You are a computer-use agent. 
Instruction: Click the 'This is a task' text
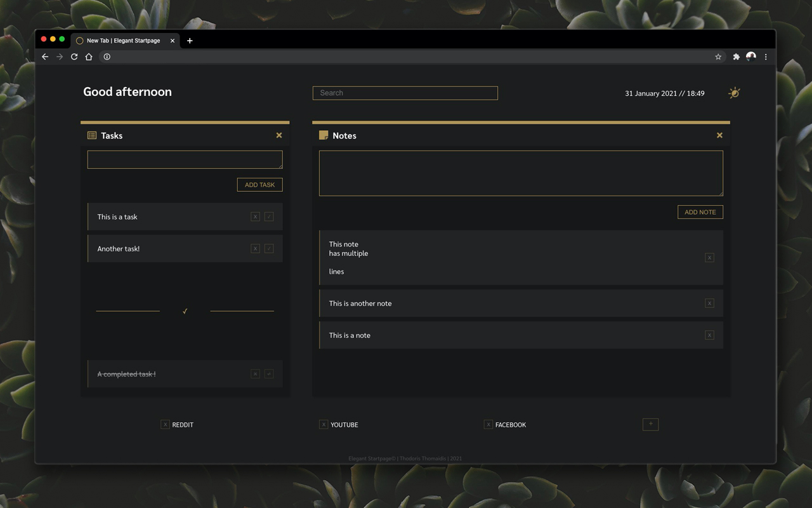[x=117, y=217]
